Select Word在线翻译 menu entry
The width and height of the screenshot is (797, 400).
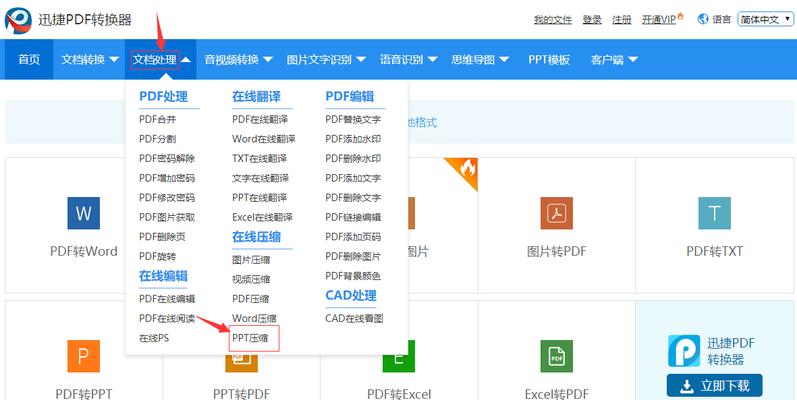(x=264, y=139)
